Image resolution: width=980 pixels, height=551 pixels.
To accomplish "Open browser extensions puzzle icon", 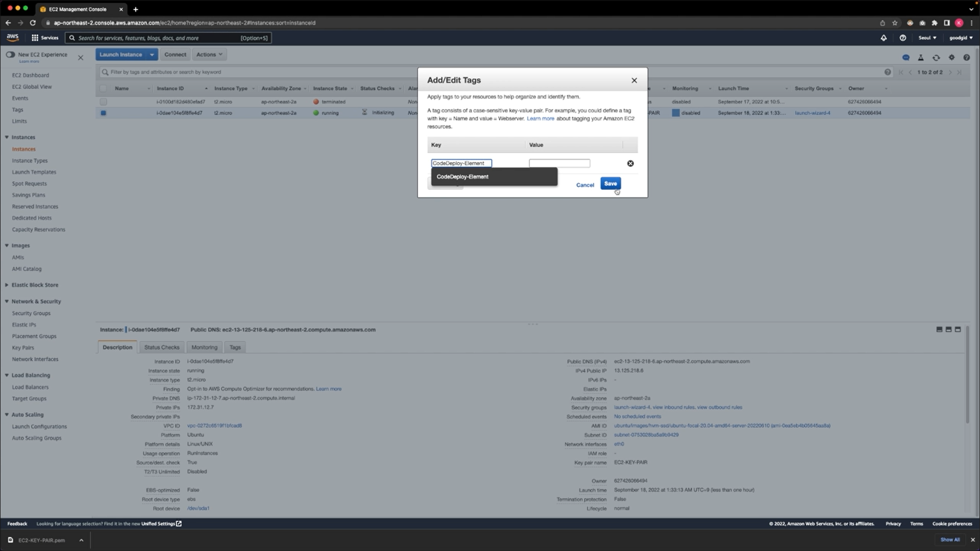I will point(935,23).
